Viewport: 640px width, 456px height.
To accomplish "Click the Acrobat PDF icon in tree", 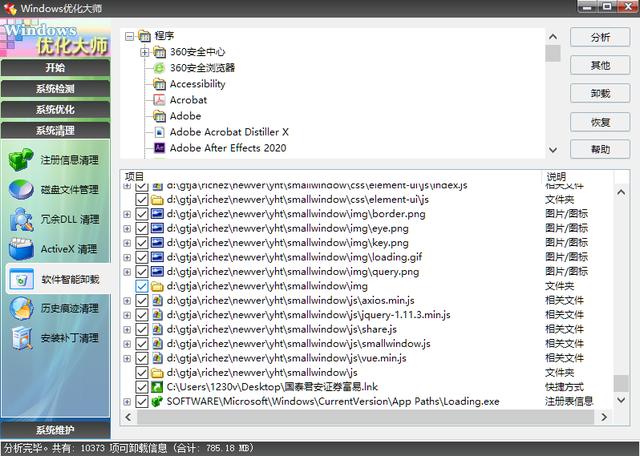I will click(x=159, y=100).
